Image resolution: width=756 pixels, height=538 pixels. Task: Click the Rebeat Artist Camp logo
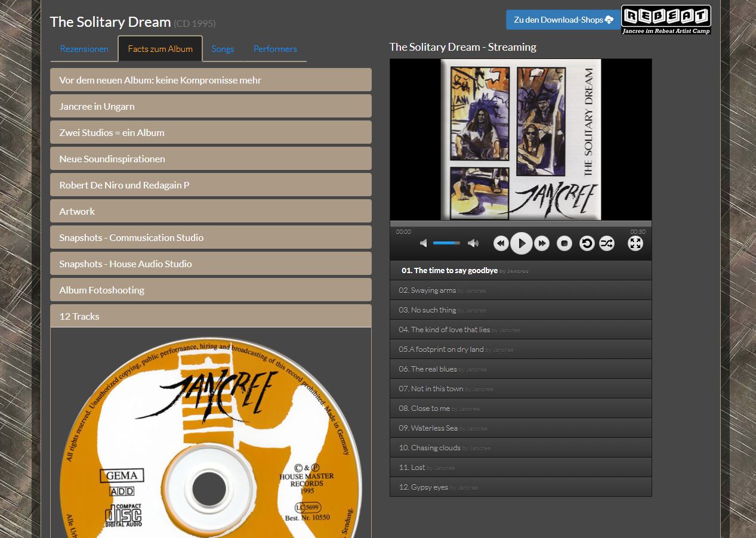tap(666, 20)
